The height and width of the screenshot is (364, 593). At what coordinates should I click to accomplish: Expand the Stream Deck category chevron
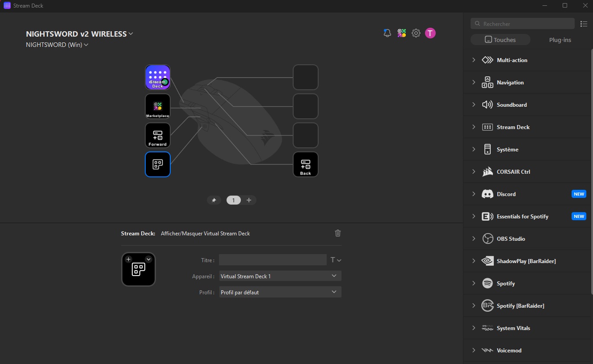474,127
